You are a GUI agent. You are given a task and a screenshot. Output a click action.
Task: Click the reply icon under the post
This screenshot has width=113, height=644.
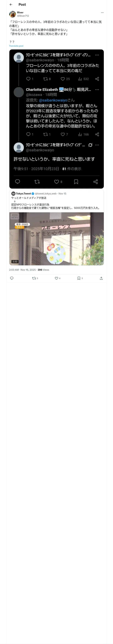[12, 278]
